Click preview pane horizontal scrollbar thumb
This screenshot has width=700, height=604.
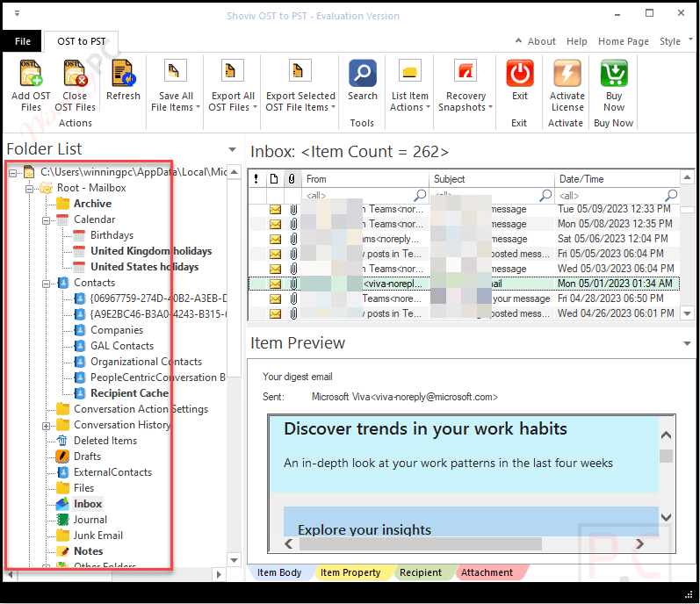(x=420, y=543)
